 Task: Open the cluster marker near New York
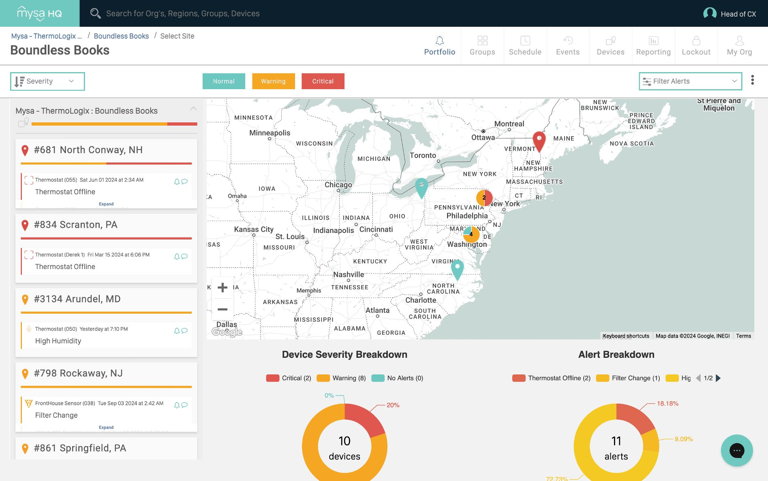[484, 197]
